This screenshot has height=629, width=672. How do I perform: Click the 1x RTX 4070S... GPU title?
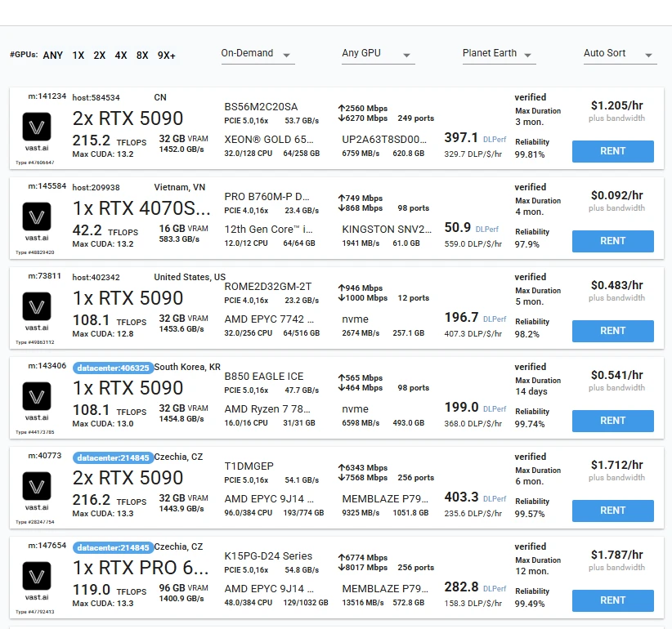(x=141, y=208)
